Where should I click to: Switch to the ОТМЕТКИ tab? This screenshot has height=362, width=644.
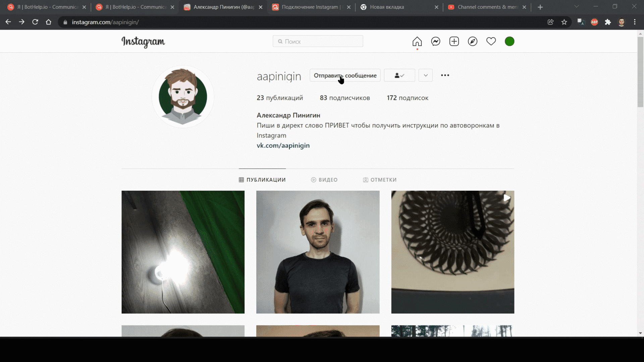[380, 180]
